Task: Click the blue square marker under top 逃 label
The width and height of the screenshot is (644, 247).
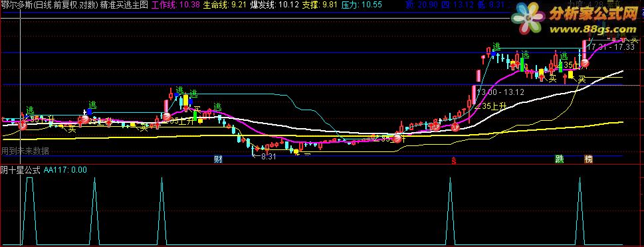Action: pos(493,54)
